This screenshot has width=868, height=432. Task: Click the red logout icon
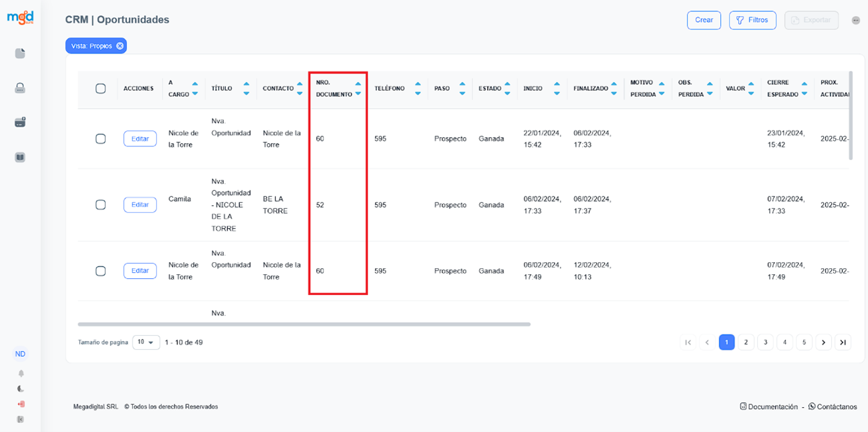21,404
